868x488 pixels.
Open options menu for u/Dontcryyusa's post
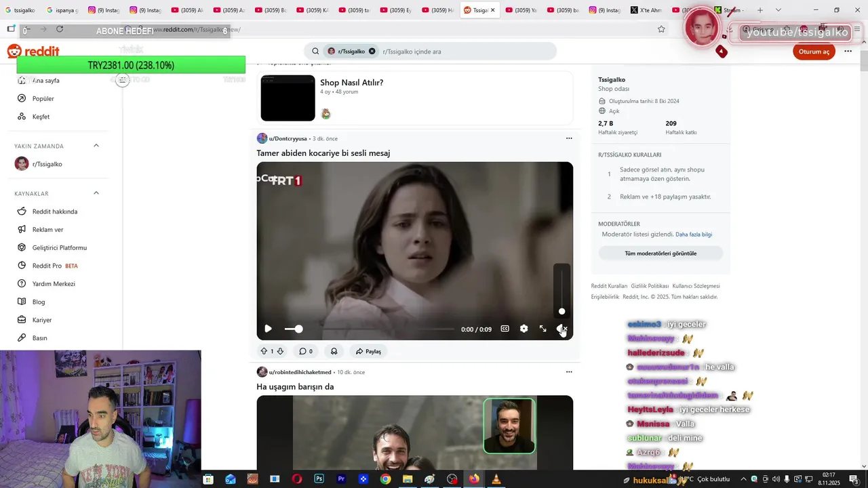[569, 138]
